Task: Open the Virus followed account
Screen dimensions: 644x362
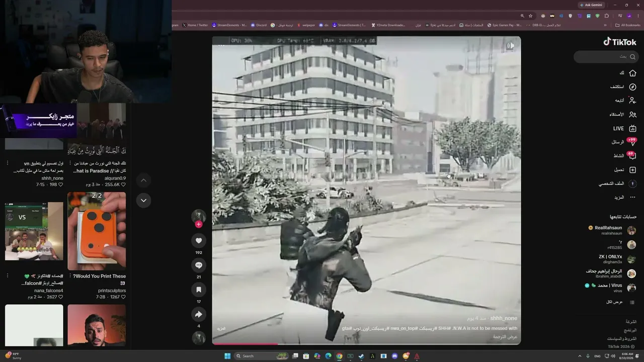Action: [x=611, y=288]
